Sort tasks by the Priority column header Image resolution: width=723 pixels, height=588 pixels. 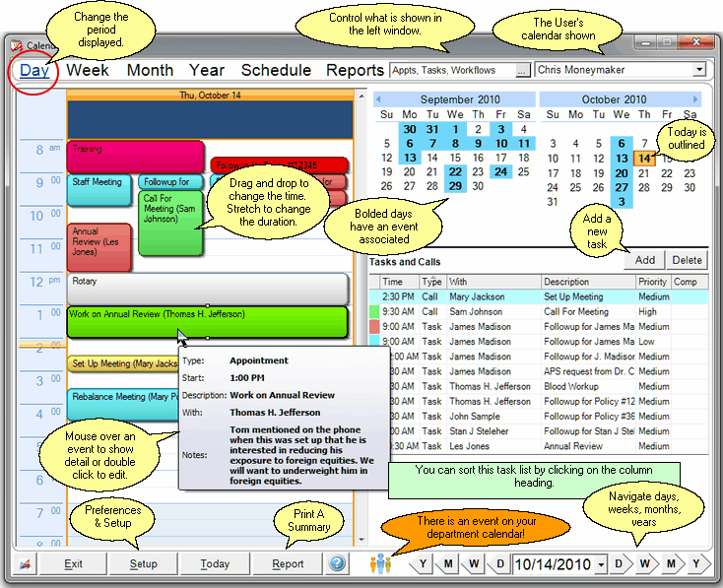653,282
